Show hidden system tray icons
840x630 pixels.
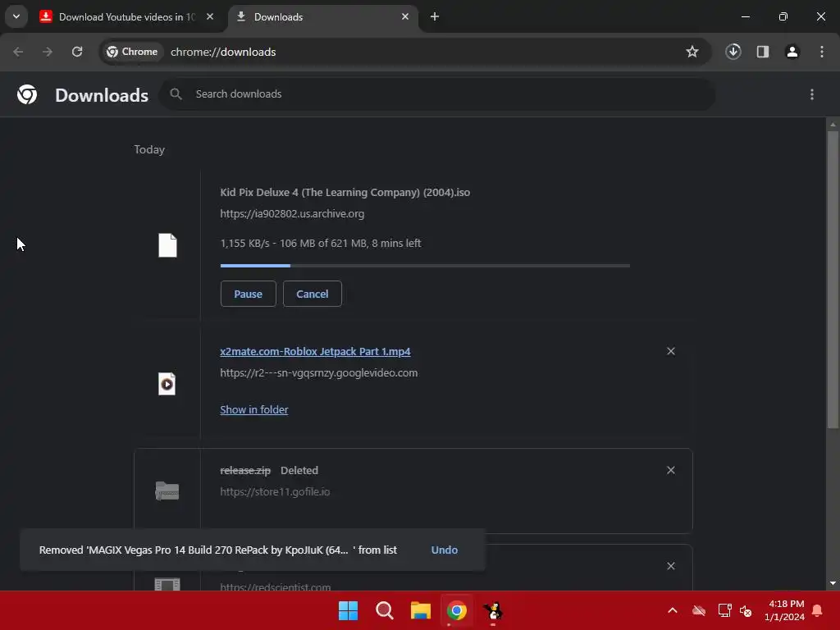(x=673, y=610)
